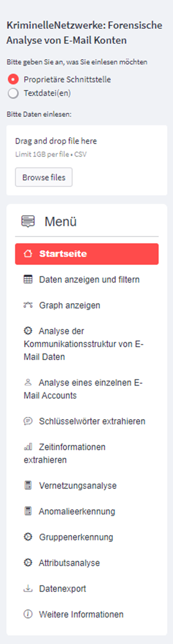Click the person icon for single account analysis

click(28, 382)
